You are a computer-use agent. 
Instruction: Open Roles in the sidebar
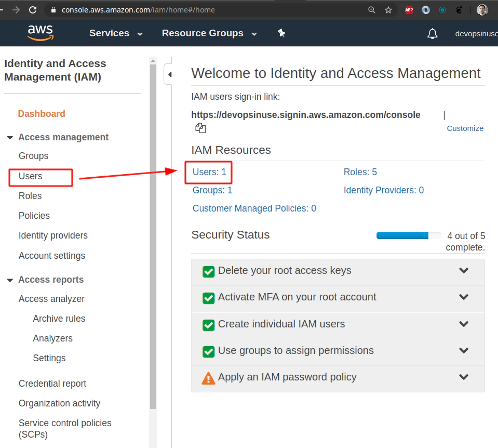tap(30, 196)
